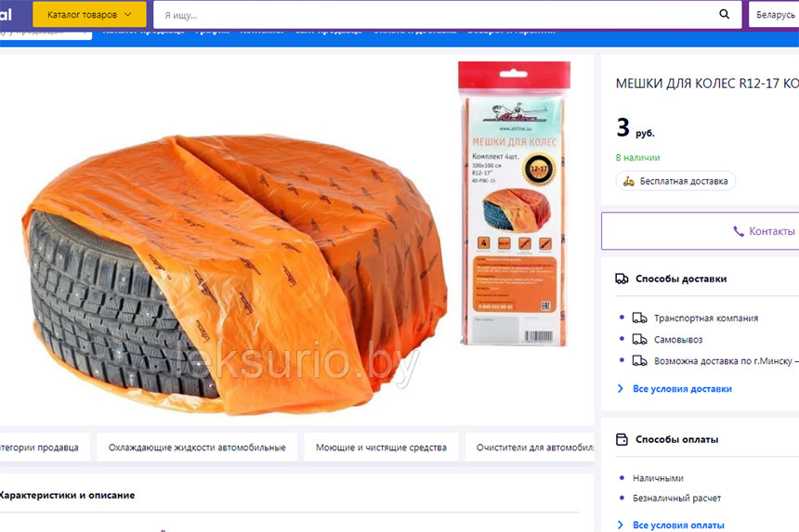
Task: Click the truck icon beside Способы доставки
Action: 622,279
